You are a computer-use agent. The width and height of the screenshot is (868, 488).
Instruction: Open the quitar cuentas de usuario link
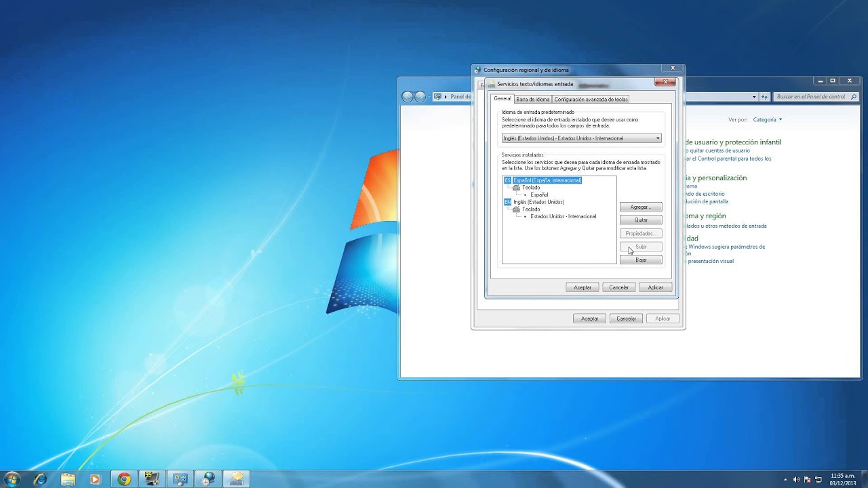click(x=718, y=150)
